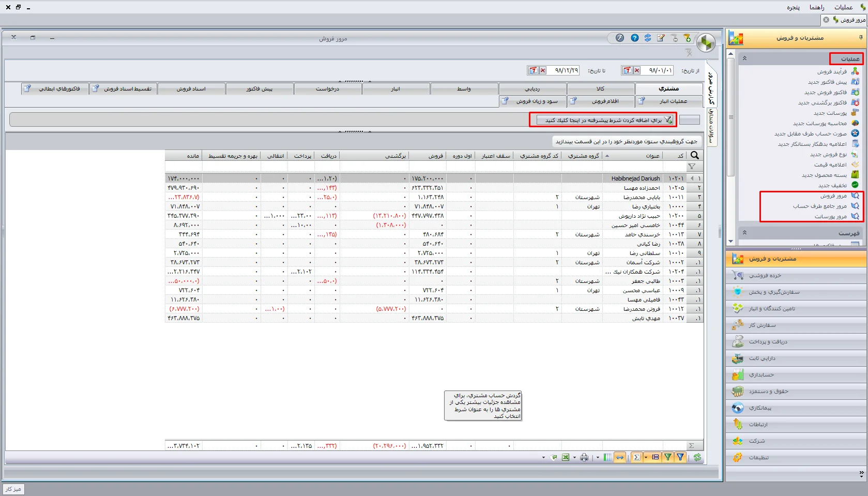Collapse the 'عملیات' section in sidebar
868x496 pixels.
pos(744,58)
